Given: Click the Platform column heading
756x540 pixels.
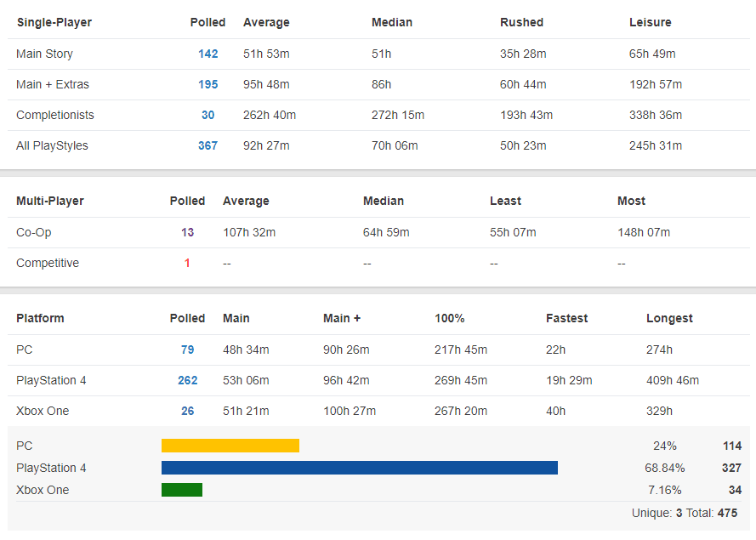Looking at the screenshot, I should (40, 318).
